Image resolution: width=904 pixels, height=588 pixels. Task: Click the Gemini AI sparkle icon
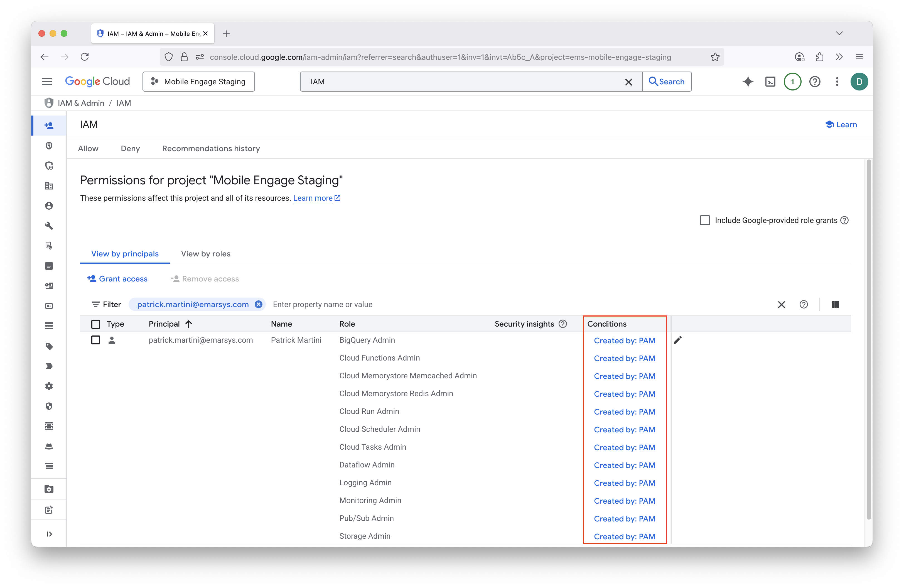(x=748, y=82)
